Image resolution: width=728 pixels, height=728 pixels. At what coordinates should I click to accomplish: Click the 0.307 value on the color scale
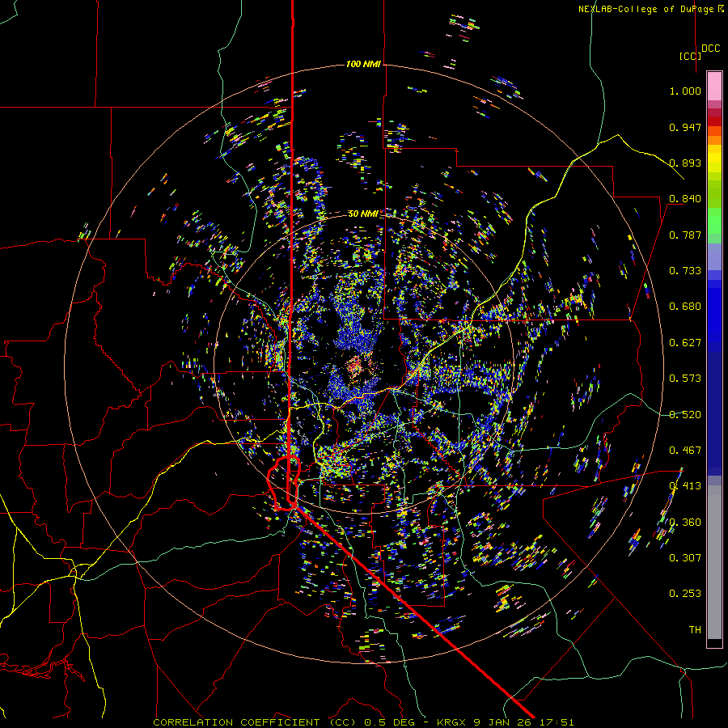685,558
